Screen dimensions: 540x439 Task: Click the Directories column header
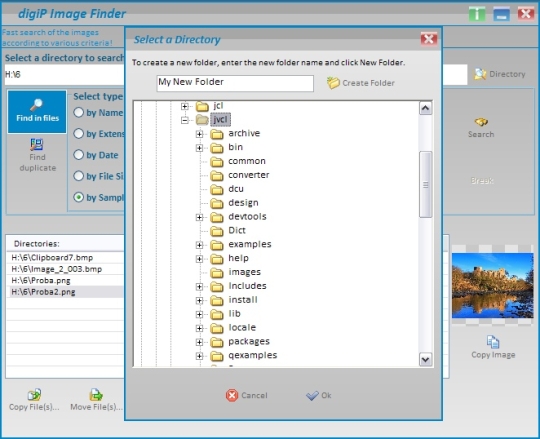click(x=65, y=243)
